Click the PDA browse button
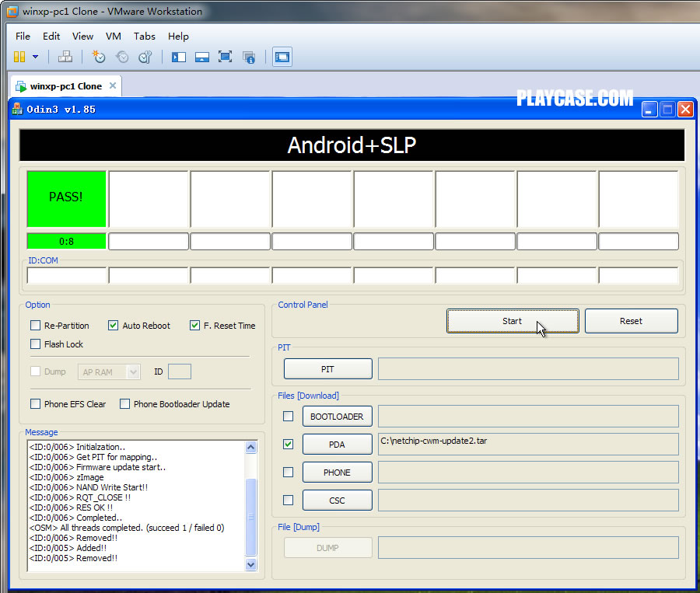 tap(337, 445)
